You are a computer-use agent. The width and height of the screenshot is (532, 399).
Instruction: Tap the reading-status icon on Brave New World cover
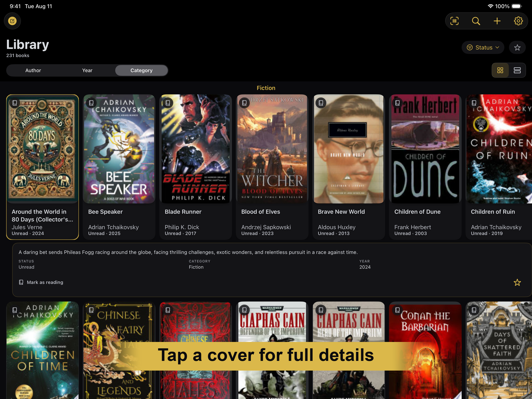(321, 103)
